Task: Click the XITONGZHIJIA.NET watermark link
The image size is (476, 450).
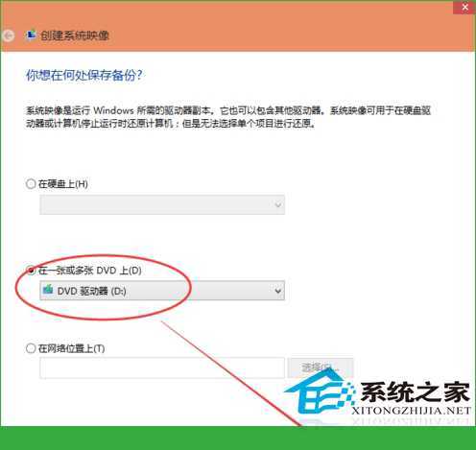Action: point(412,411)
